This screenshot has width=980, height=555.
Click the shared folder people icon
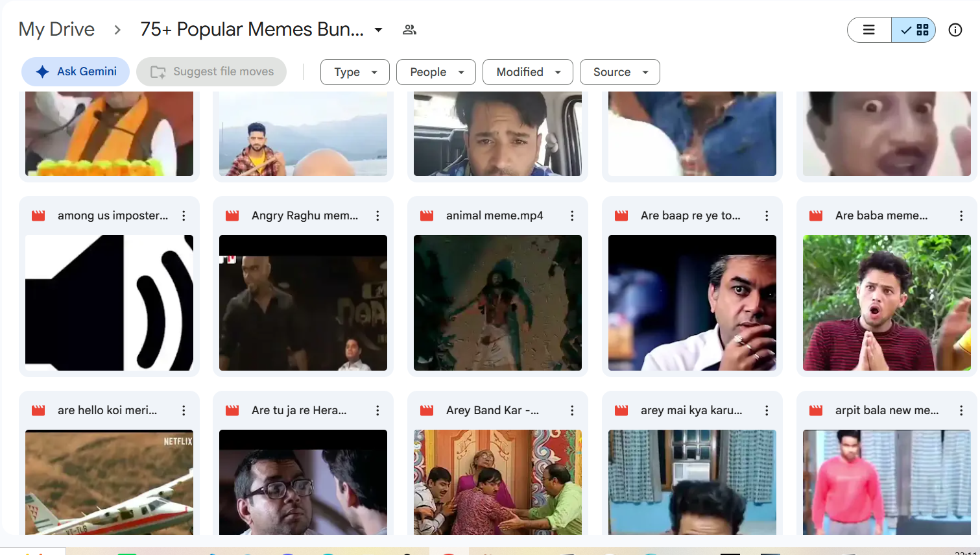click(409, 30)
